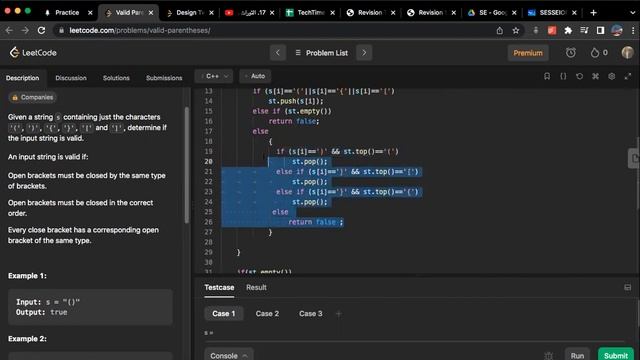The width and height of the screenshot is (640, 360).
Task: Open the streak fire counter
Action: click(x=599, y=53)
